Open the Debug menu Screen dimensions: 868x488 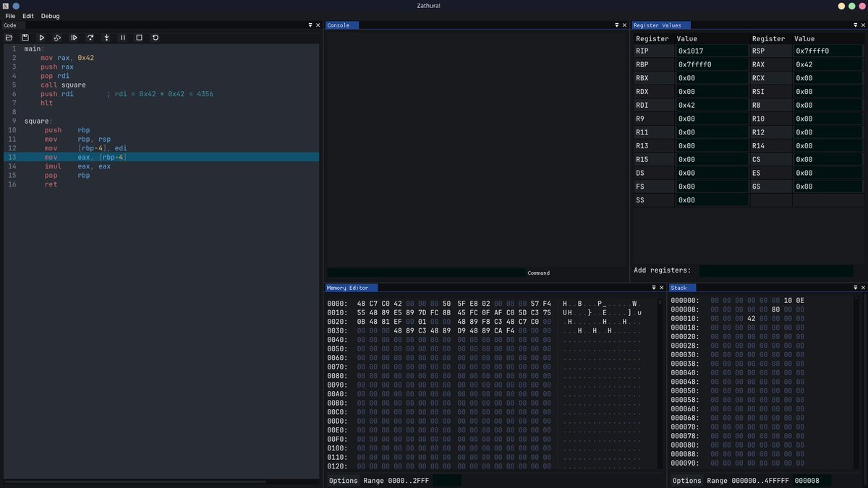50,16
